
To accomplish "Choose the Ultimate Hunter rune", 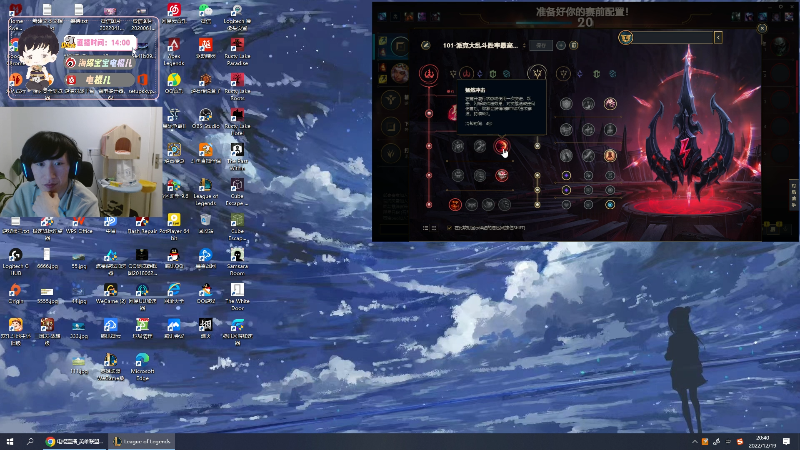I will 505,205.
